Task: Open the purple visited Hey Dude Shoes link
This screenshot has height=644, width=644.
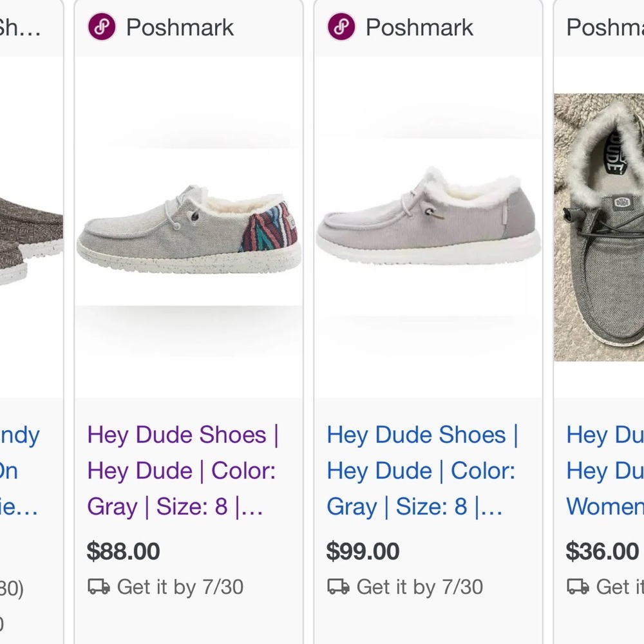Action: (183, 471)
